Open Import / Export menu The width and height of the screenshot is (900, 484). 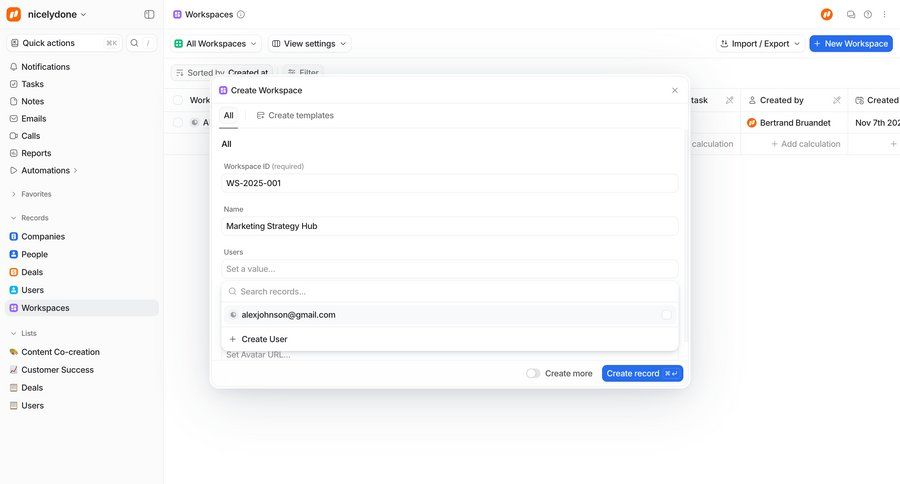[760, 44]
